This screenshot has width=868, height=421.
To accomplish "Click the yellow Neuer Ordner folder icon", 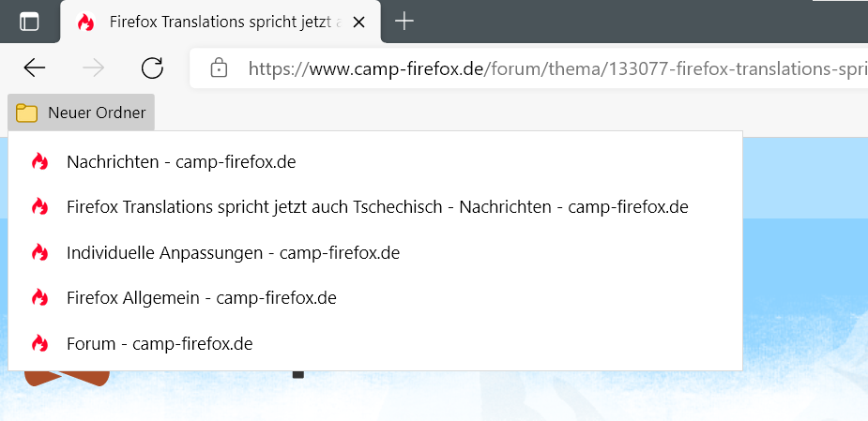I will (x=26, y=113).
